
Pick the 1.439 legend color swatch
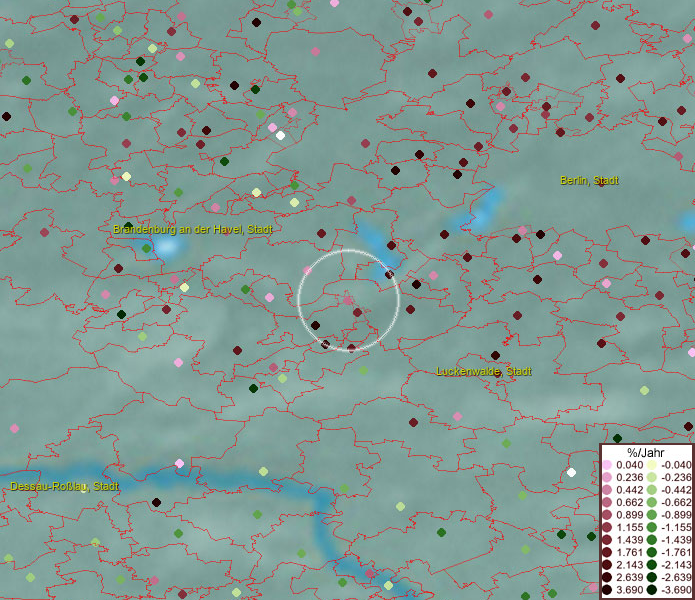coord(607,540)
